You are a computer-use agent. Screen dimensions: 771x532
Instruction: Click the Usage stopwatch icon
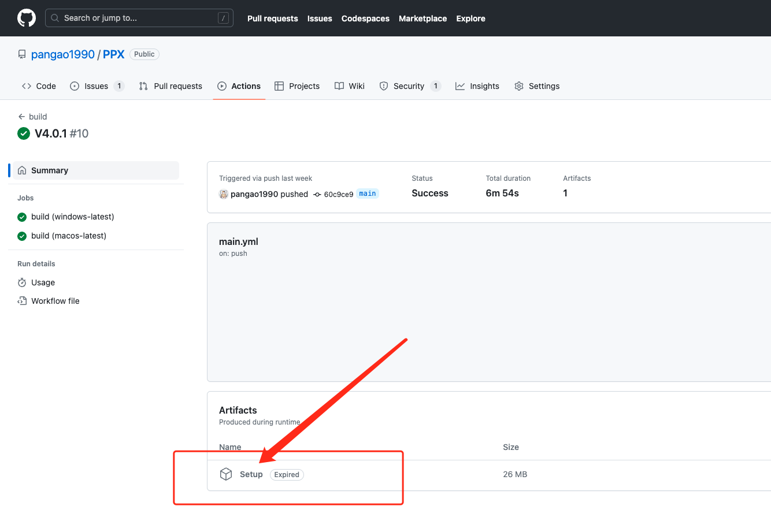pyautogui.click(x=22, y=282)
